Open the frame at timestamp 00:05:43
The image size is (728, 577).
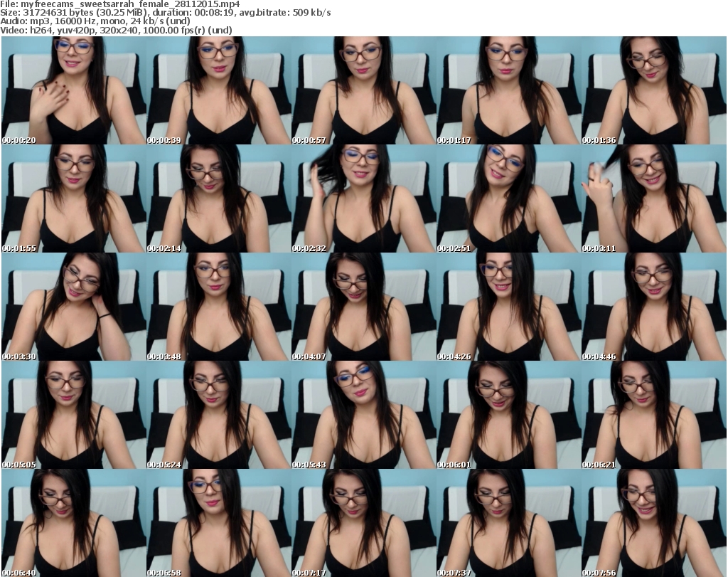coord(363,415)
